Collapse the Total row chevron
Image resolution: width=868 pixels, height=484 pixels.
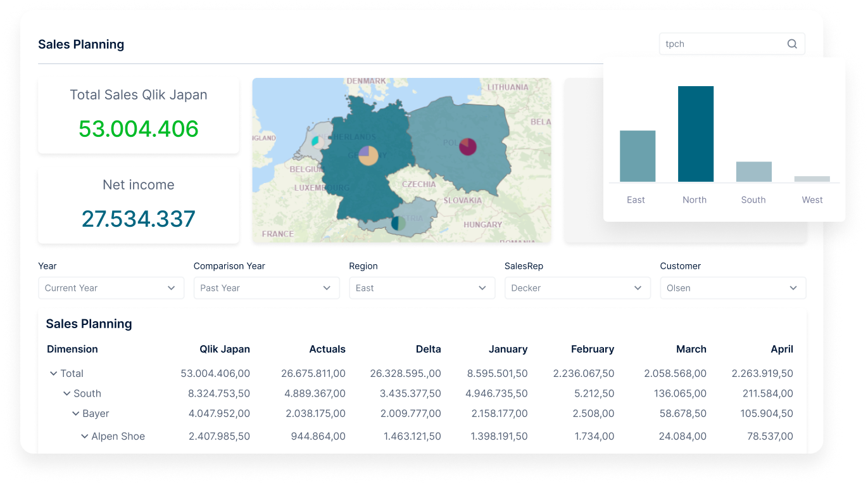[53, 374]
